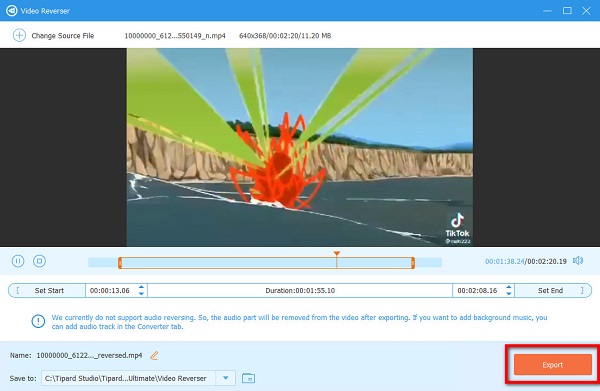Image resolution: width=600 pixels, height=391 pixels.
Task: Increase the start time with up arrow
Action: [x=141, y=287]
